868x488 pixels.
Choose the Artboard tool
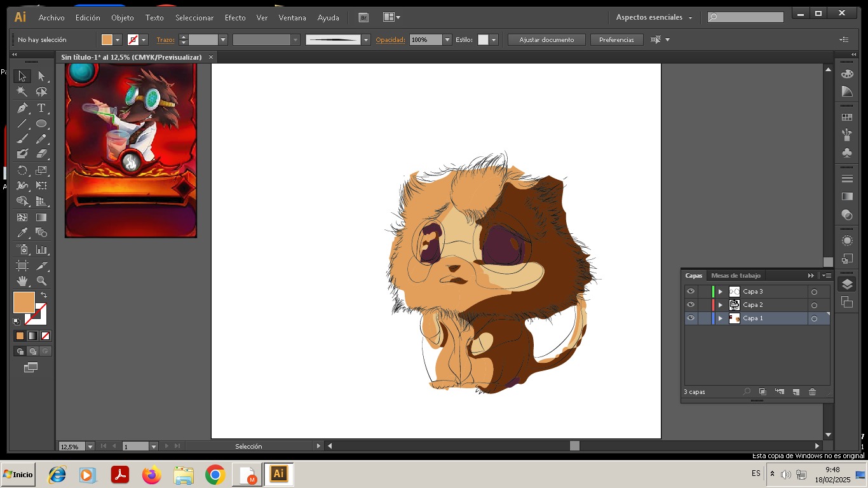click(x=22, y=266)
